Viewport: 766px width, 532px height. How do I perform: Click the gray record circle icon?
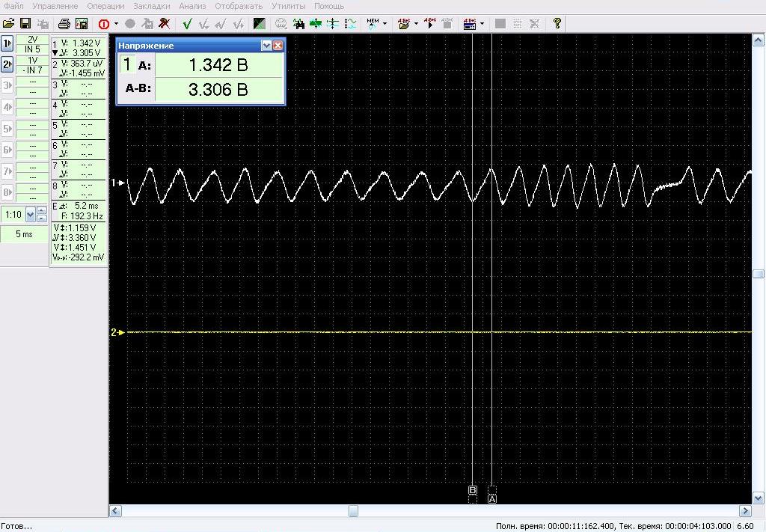130,23
